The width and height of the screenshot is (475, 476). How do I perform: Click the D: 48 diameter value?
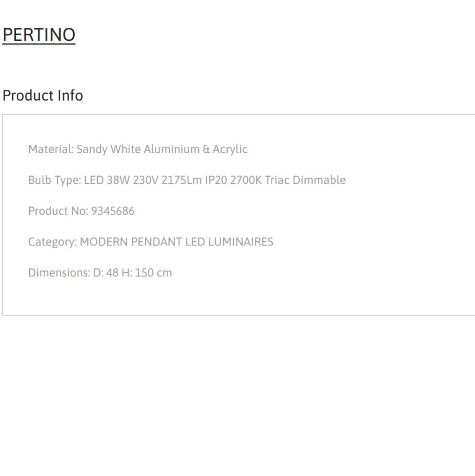[x=106, y=273]
